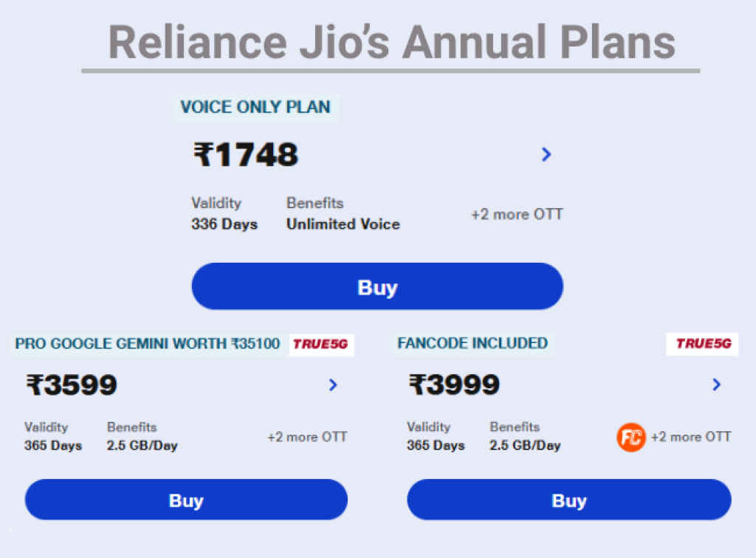Click the Reliance Jio's Annual Plans title
756x558 pixels.
[391, 42]
